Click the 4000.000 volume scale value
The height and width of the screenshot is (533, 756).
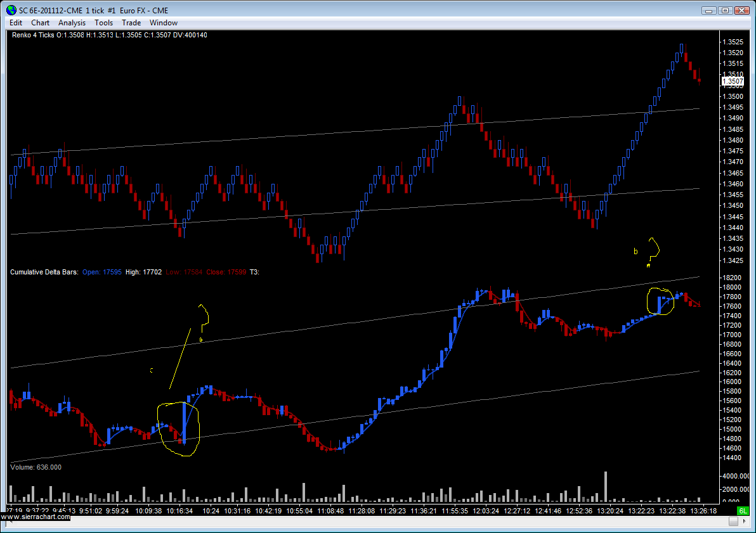[736, 476]
